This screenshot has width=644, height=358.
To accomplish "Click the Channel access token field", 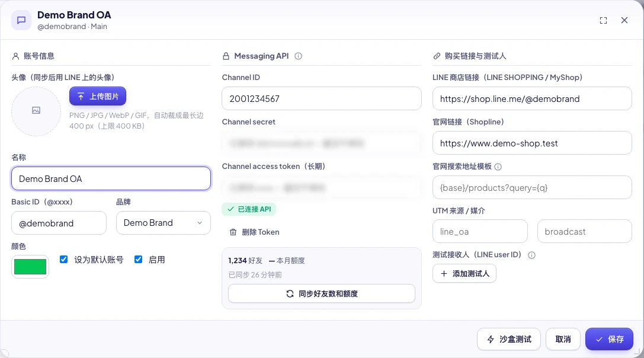I will coord(322,187).
